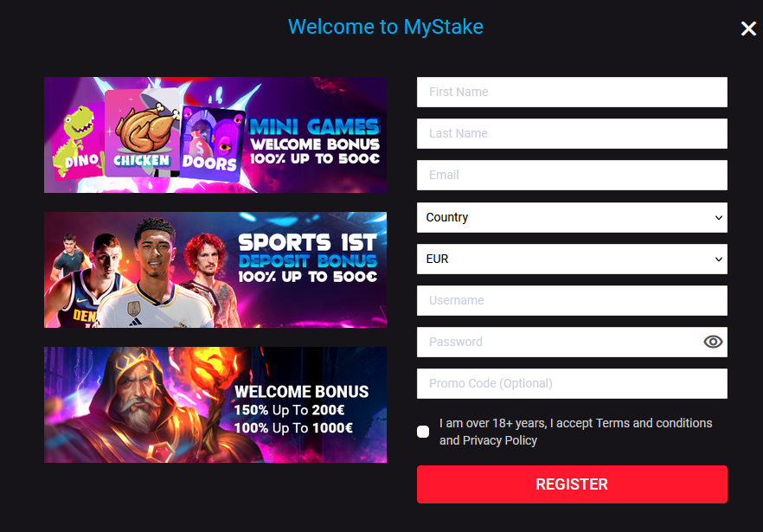The image size is (763, 532).
Task: Open the Country dropdown
Action: [572, 217]
